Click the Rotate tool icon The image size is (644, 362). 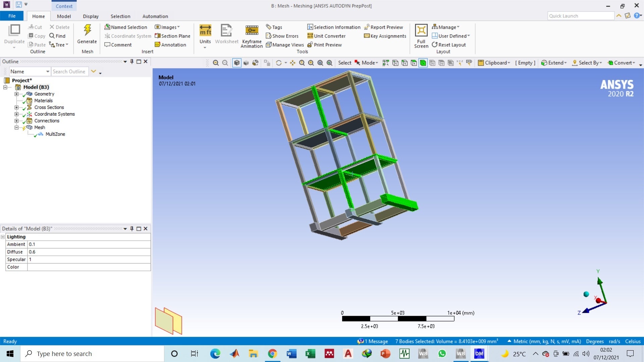(278, 63)
